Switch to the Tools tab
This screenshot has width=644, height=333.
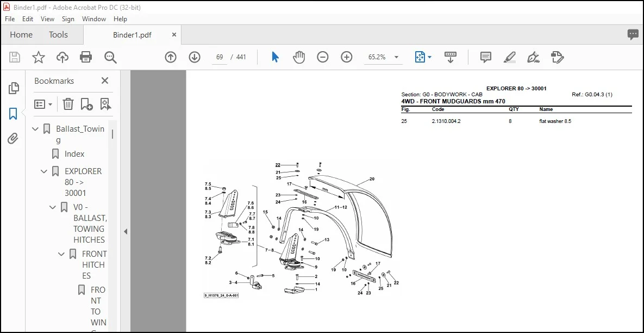pyautogui.click(x=58, y=35)
